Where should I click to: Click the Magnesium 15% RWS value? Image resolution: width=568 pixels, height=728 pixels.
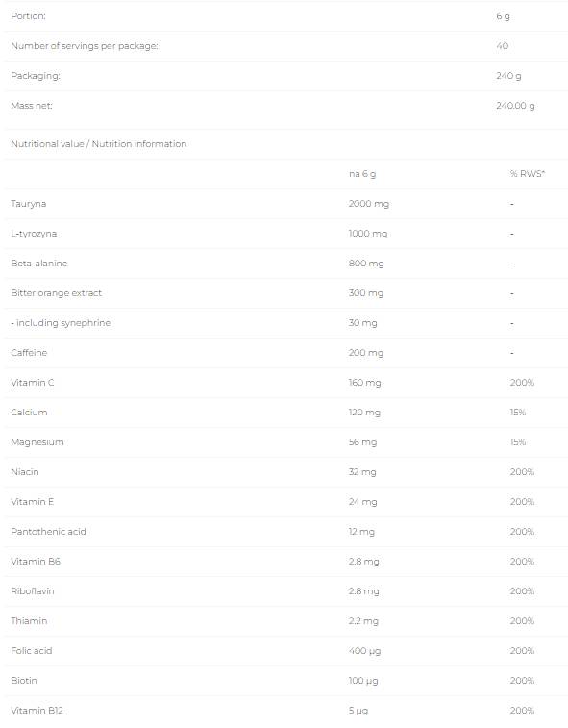pos(517,442)
